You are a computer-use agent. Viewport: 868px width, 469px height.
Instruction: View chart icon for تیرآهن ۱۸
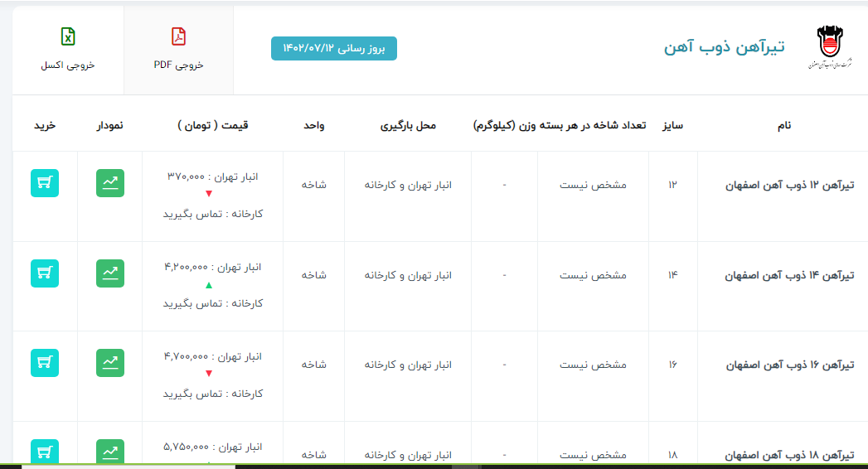point(109,451)
